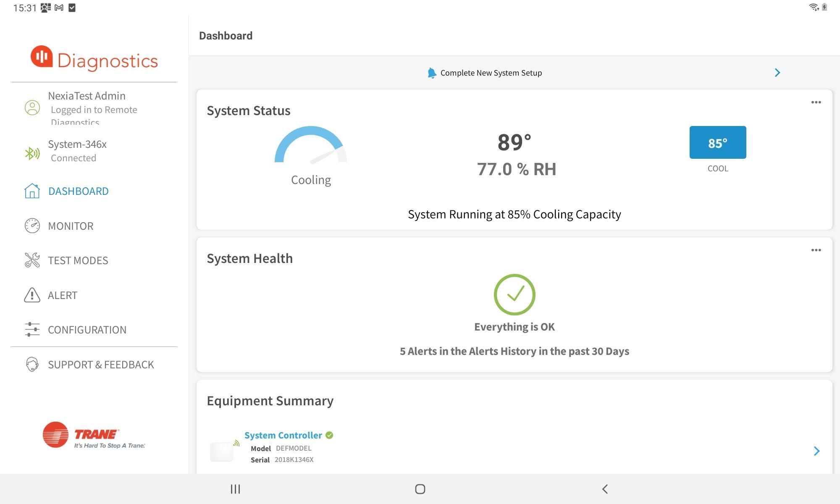Tap the Monitor gauge icon
840x504 pixels.
coord(32,226)
